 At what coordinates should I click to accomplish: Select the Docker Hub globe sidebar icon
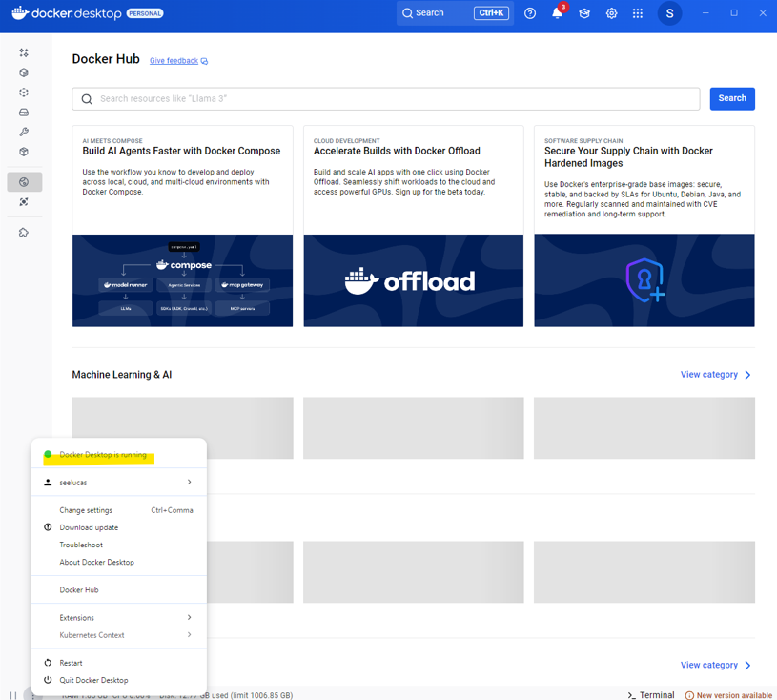(x=24, y=181)
